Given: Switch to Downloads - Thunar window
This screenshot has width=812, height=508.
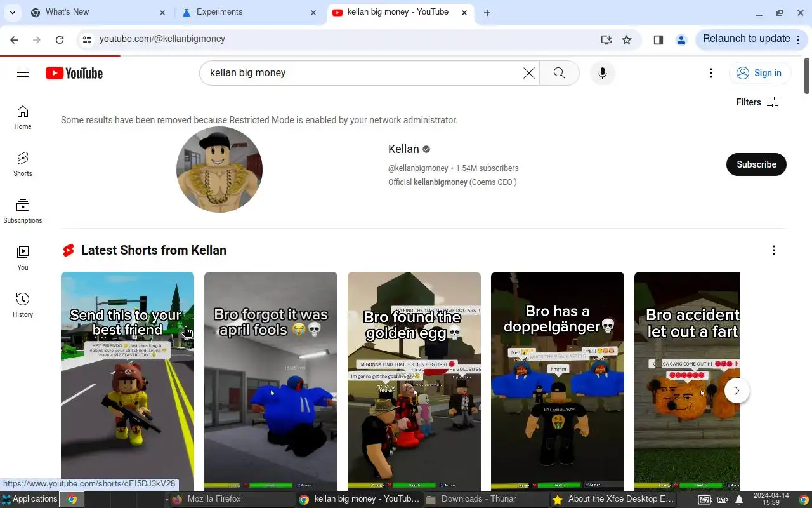Looking at the screenshot, I should [486, 499].
